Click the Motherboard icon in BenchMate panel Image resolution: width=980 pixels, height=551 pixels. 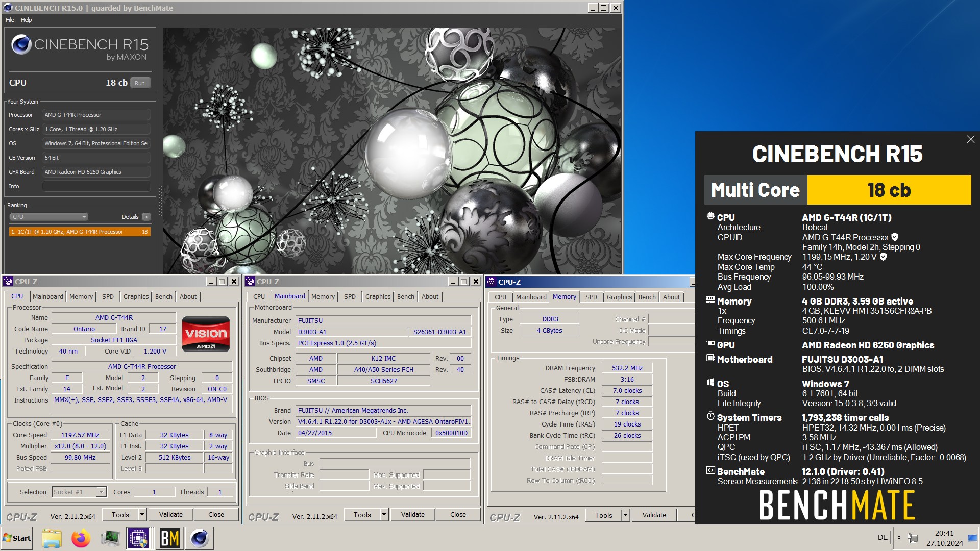(710, 358)
